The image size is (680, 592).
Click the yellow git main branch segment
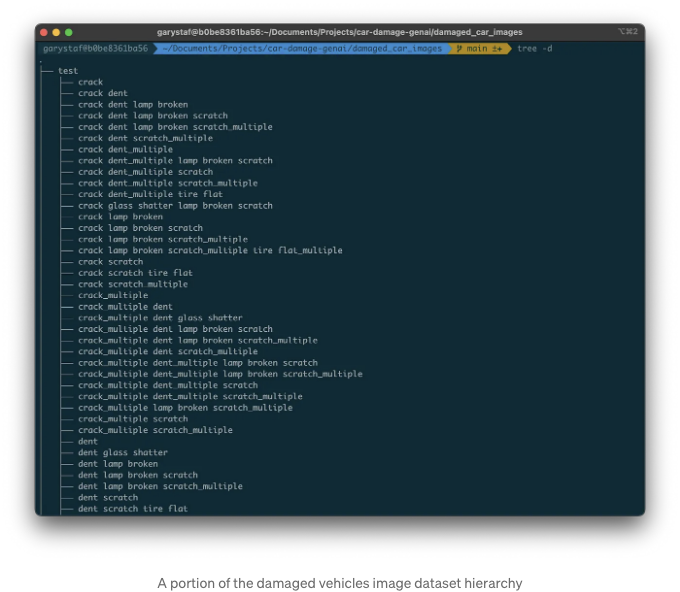(x=480, y=49)
